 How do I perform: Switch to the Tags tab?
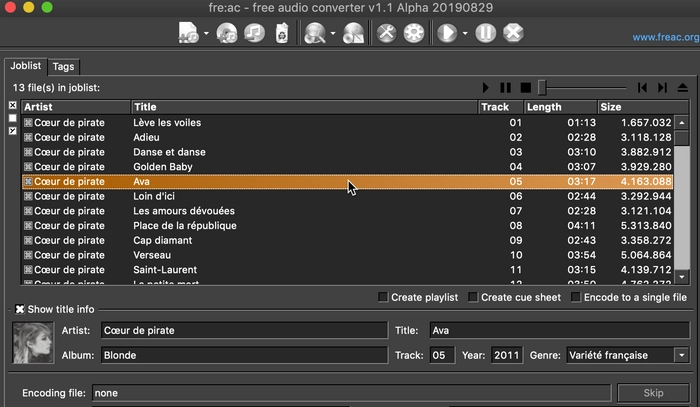[63, 66]
